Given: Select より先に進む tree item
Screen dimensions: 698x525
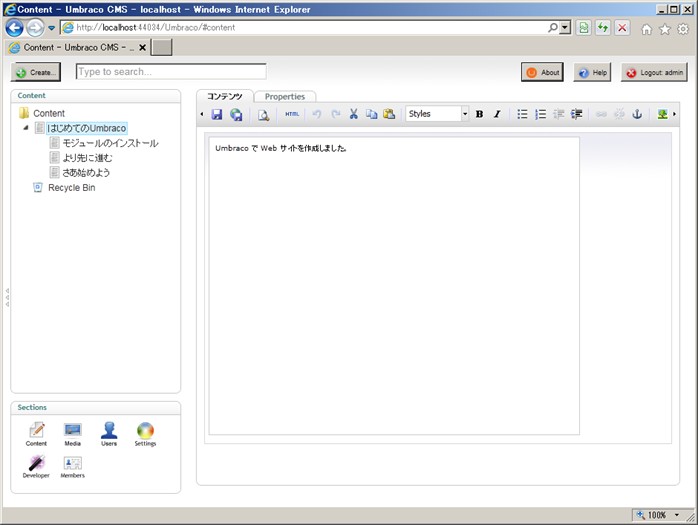Looking at the screenshot, I should point(87,158).
